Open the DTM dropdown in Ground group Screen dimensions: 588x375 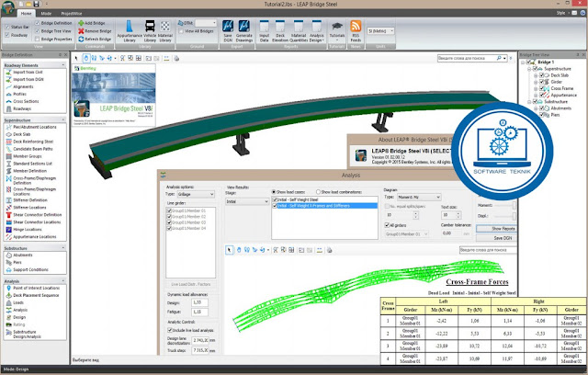(206, 23)
